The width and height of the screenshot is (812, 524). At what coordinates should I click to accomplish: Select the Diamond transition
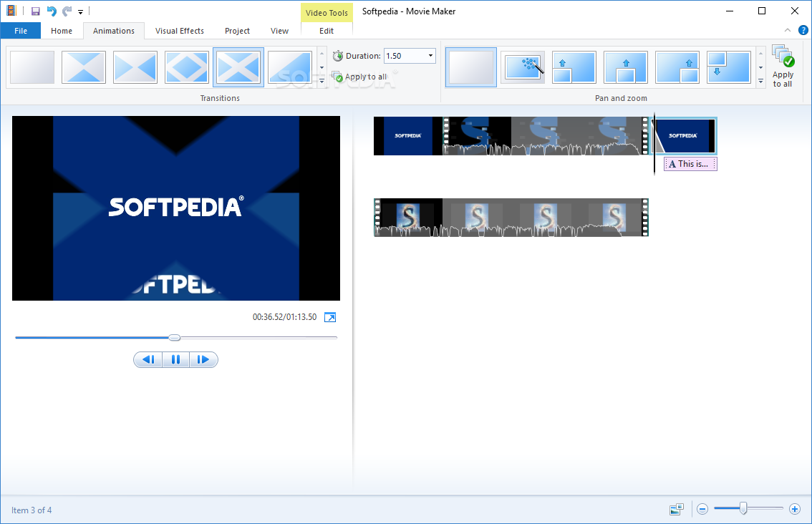coord(187,67)
